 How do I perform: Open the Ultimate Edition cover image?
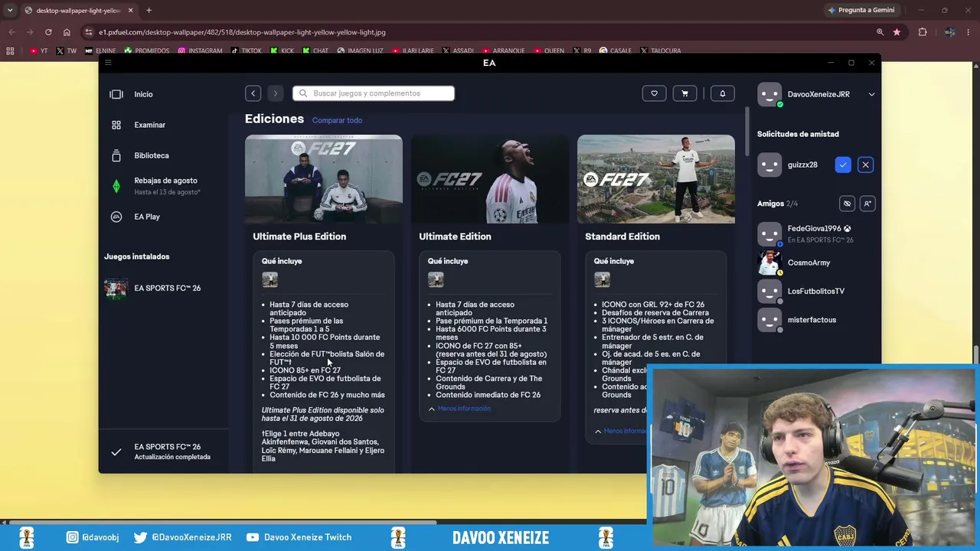tap(490, 179)
